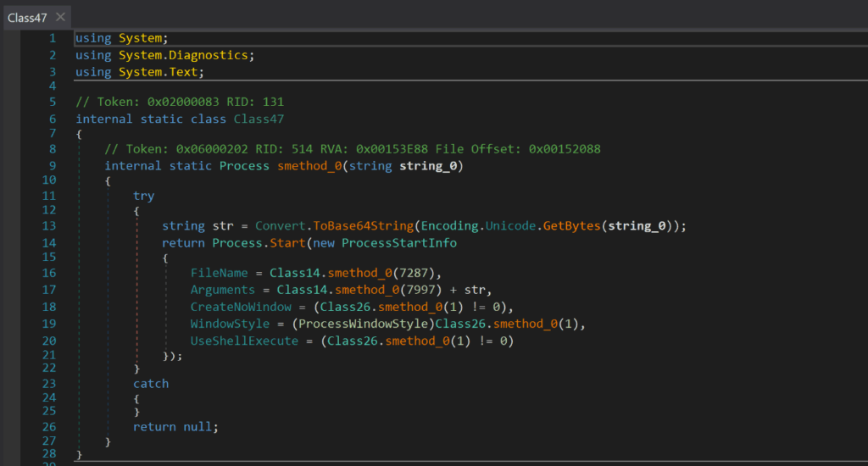The width and height of the screenshot is (868, 466).
Task: Click 'System.Text' on line 3
Action: (158, 72)
